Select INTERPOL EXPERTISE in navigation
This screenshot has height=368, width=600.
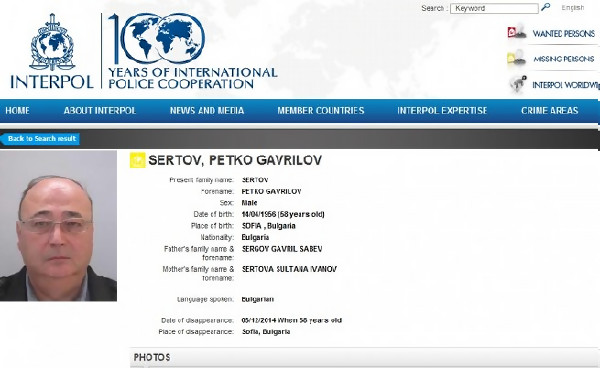(x=442, y=111)
